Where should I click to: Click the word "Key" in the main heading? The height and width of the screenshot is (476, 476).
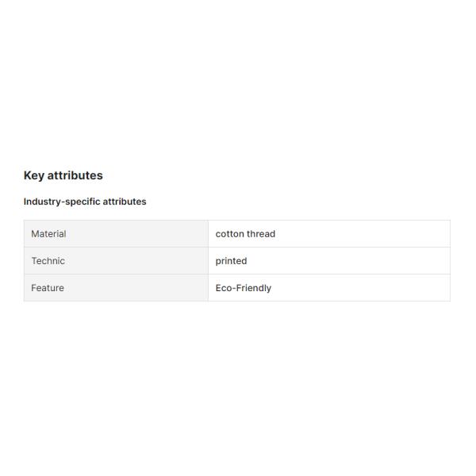tap(33, 175)
